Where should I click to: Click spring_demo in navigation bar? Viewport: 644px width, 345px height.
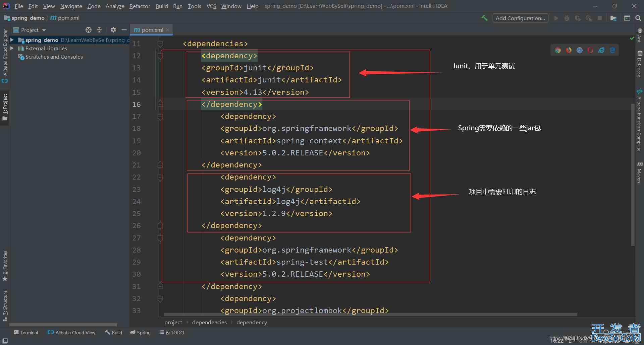click(x=24, y=18)
